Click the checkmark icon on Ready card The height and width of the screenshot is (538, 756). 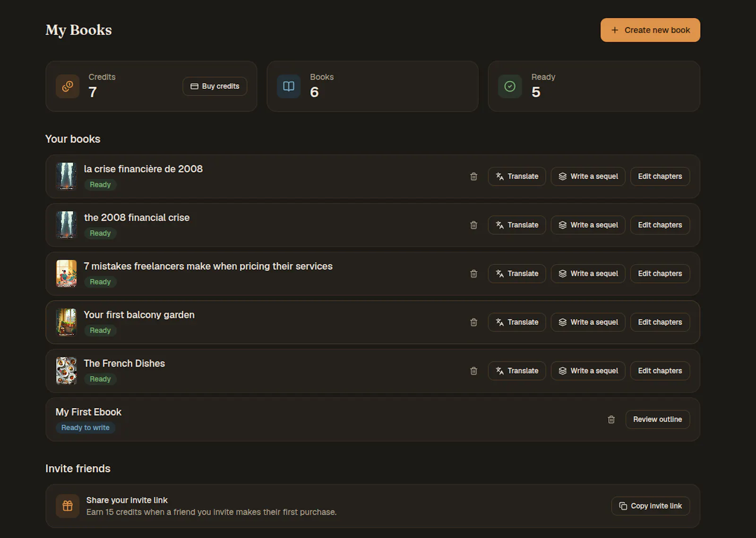[510, 86]
